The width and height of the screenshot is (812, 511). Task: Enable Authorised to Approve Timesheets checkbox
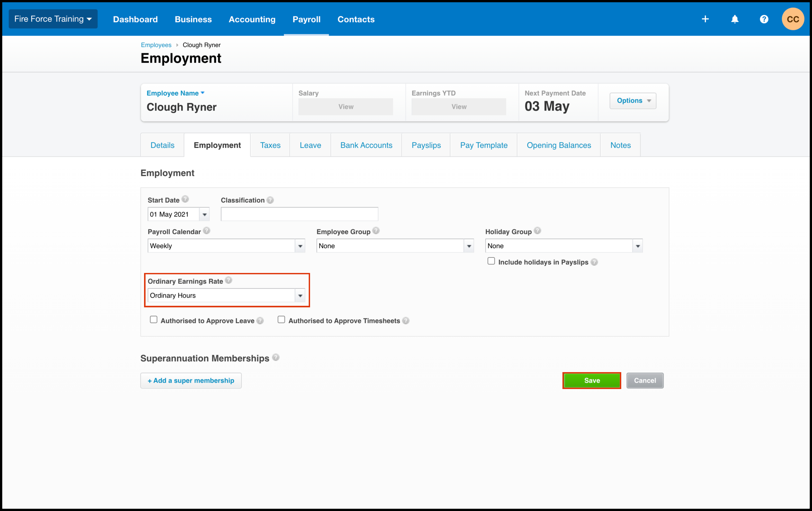[x=282, y=320]
